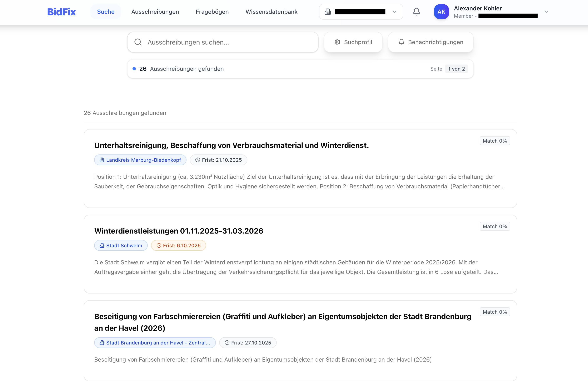Click the gear icon on Suchprofil

click(337, 42)
